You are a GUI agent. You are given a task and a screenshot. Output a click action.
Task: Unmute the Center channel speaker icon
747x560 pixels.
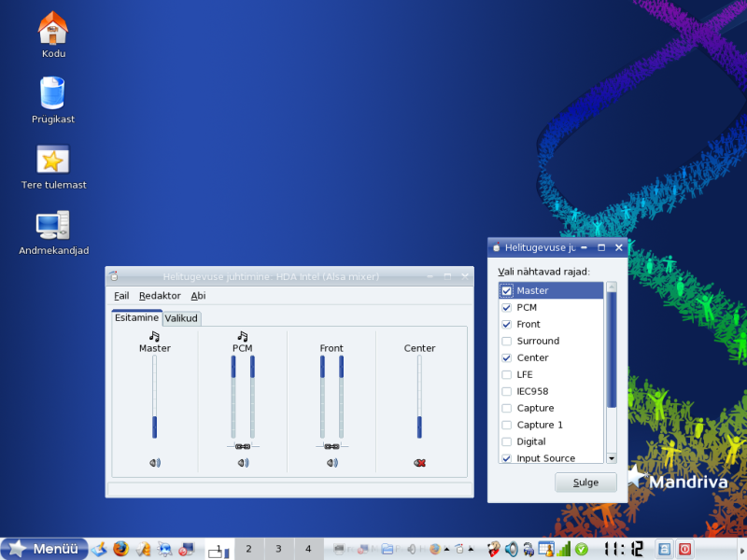419,462
